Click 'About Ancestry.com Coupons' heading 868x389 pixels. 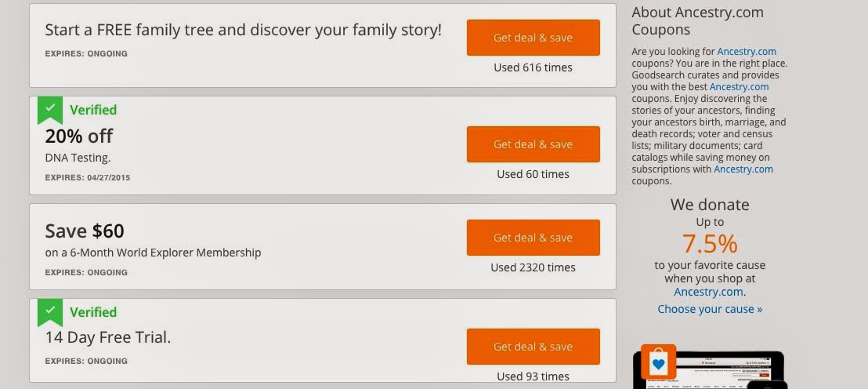[697, 21]
